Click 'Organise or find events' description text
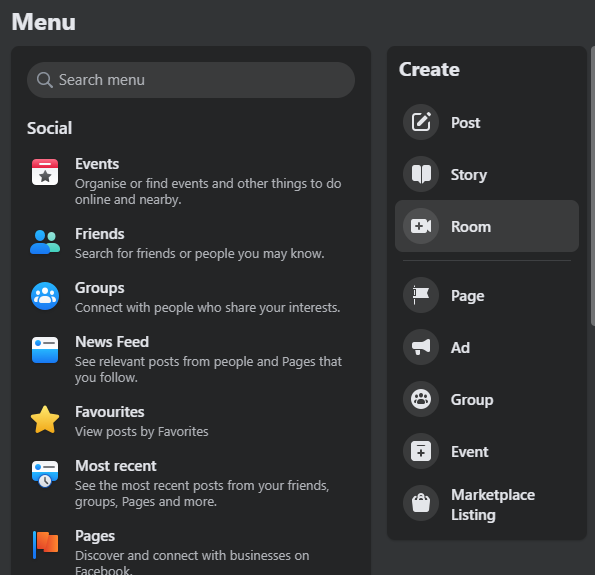 pyautogui.click(x=208, y=192)
